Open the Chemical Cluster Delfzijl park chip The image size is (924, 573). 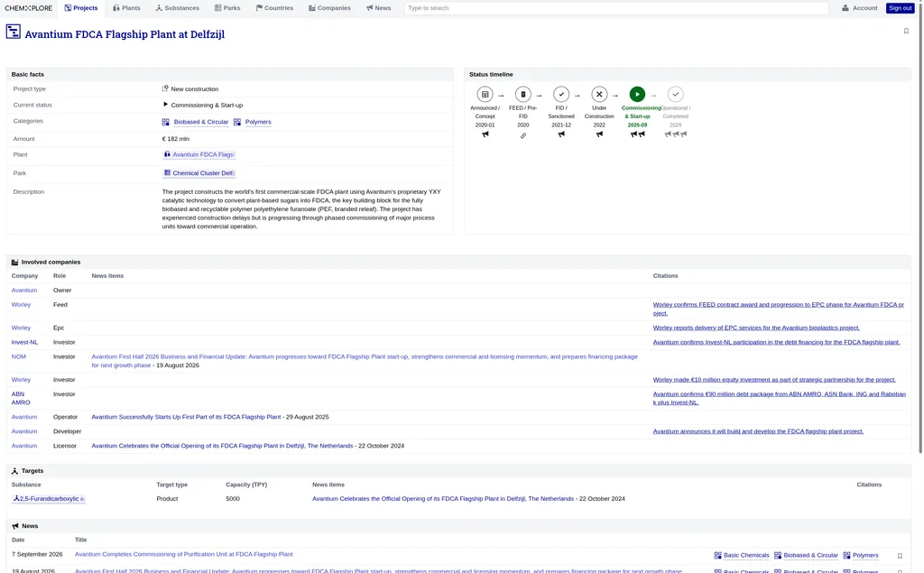pos(199,173)
